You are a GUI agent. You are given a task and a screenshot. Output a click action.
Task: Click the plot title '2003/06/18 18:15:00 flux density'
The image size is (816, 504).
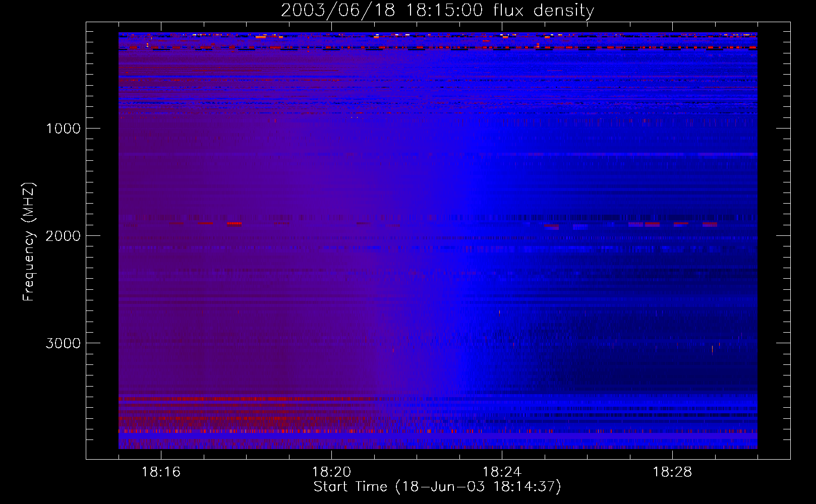coord(437,11)
